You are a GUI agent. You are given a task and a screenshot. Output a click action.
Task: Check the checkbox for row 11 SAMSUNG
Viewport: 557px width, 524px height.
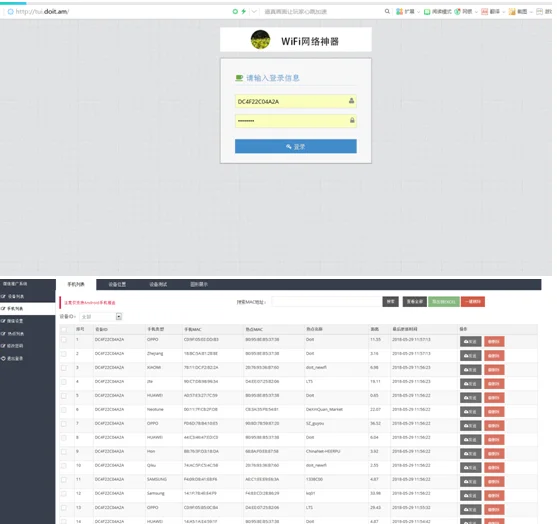click(64, 480)
